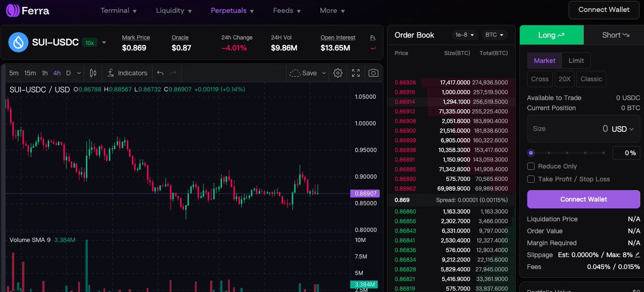Viewport: 644px width, 292px height.
Task: Click bid price 0.86819 row
Action: point(451,289)
